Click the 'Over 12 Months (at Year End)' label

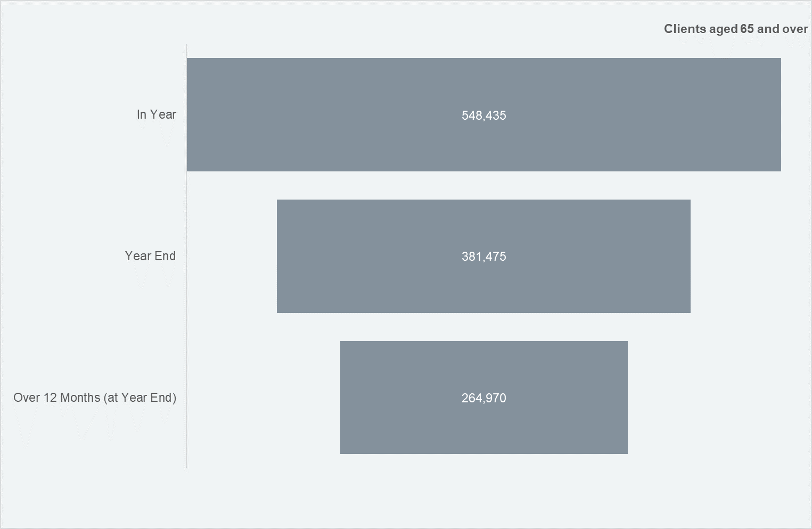coord(95,398)
